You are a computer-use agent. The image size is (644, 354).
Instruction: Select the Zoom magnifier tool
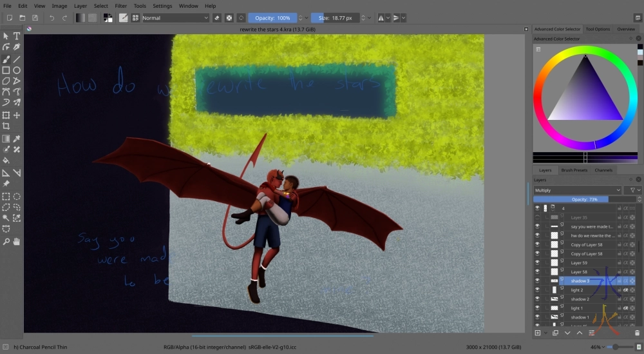tap(6, 241)
